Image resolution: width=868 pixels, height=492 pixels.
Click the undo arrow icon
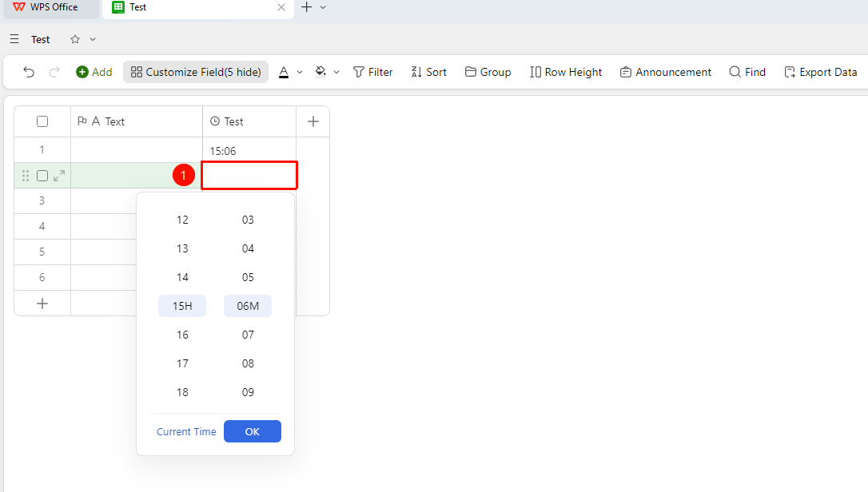click(29, 72)
